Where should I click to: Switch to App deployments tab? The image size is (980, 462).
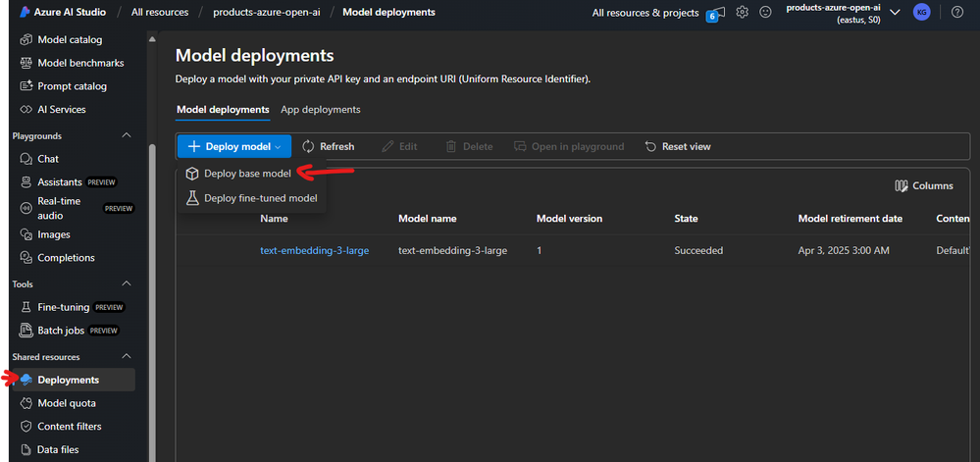pyautogui.click(x=321, y=110)
